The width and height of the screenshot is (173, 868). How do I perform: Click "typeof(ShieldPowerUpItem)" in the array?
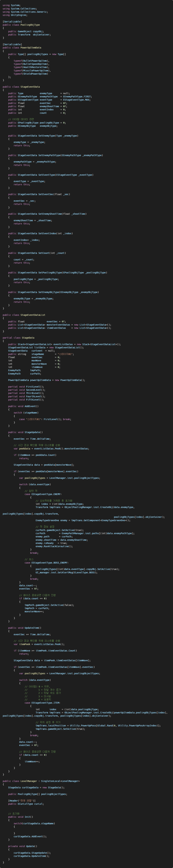(x=31, y=74)
